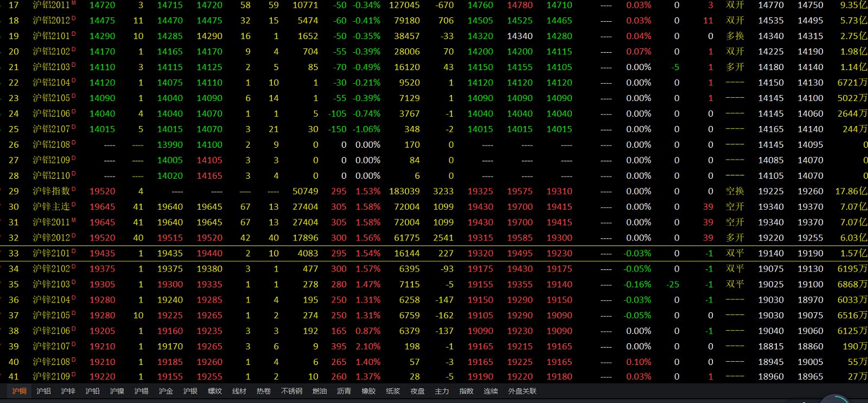Click the 沪锌主连 contract name

pyautogui.click(x=52, y=207)
